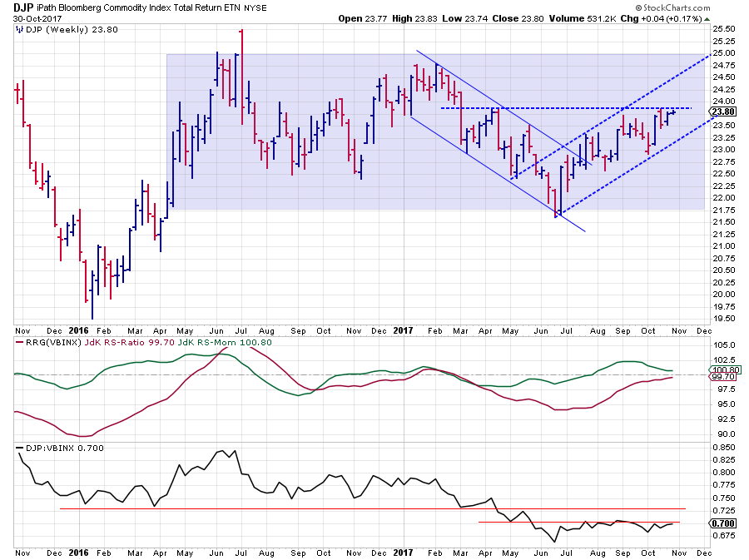Click the 90.0 RRG axis label
The image size is (749, 560).
pyautogui.click(x=726, y=434)
